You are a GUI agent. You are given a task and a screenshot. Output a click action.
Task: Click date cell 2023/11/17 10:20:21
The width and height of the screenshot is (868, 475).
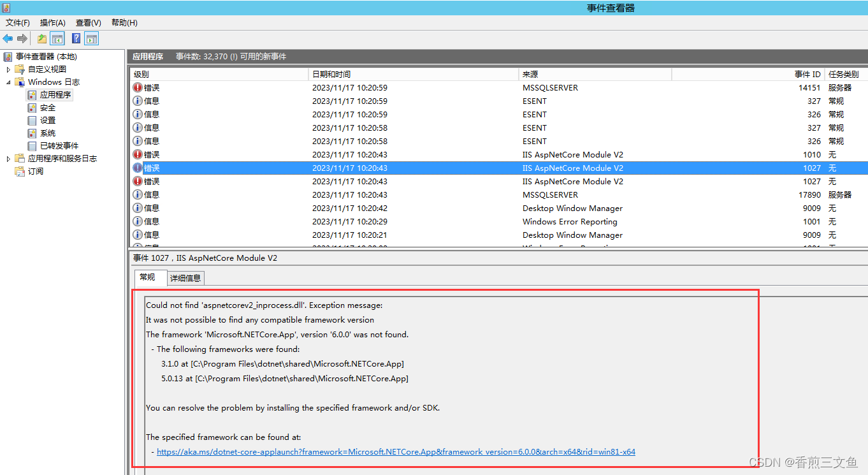pyautogui.click(x=350, y=235)
